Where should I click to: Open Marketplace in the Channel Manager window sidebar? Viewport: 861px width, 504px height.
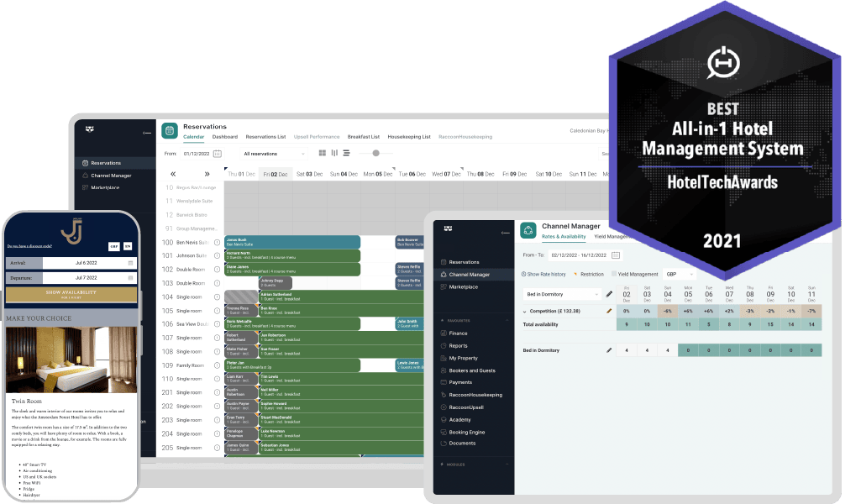coord(464,286)
